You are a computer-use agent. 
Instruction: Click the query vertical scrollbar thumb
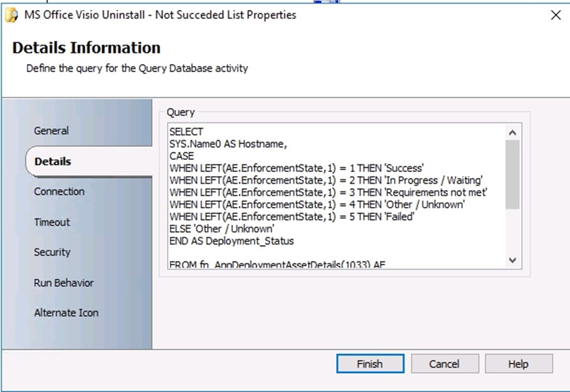coord(512,174)
